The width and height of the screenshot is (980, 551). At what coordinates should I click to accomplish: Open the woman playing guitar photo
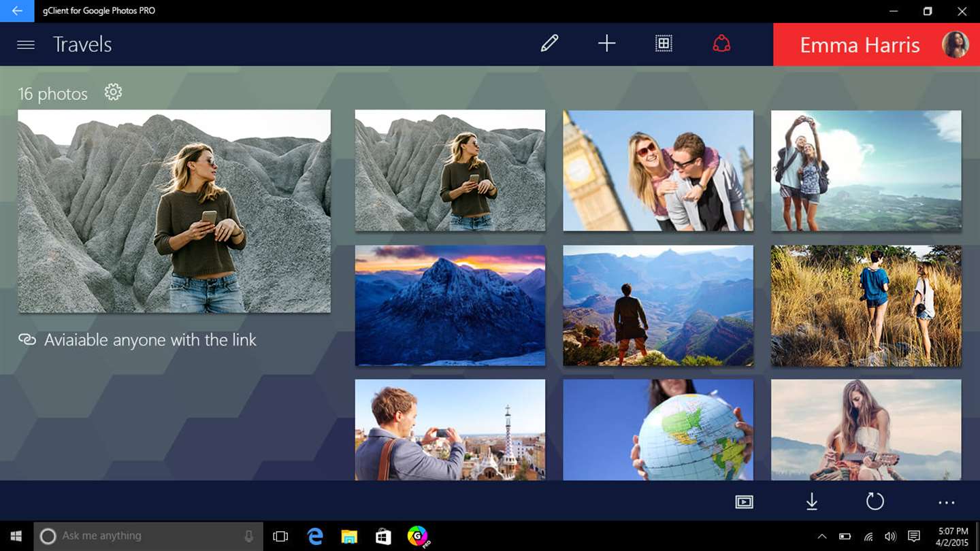click(866, 430)
